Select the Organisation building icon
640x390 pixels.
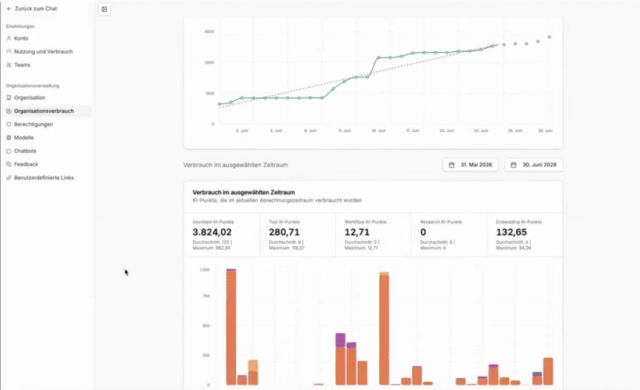pyautogui.click(x=9, y=98)
